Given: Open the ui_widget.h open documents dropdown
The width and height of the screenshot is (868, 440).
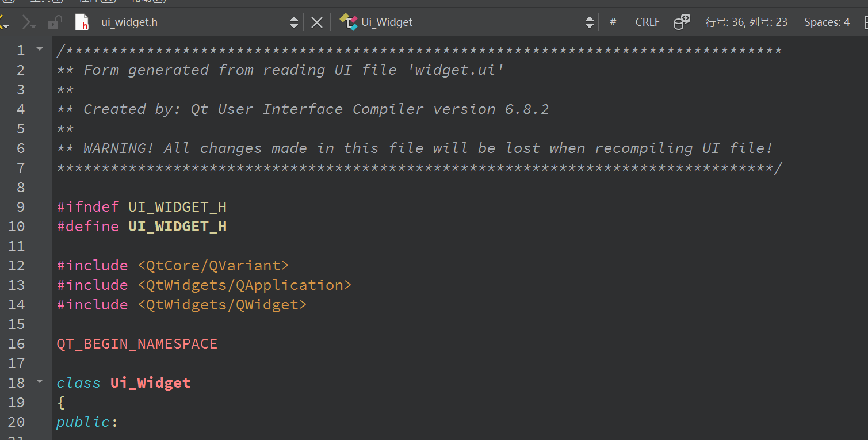Looking at the screenshot, I should (293, 22).
